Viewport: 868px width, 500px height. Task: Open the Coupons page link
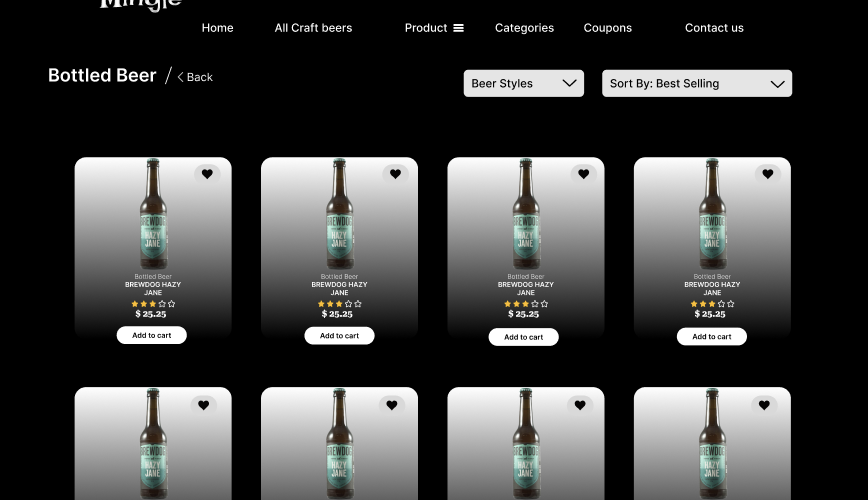[x=608, y=28]
